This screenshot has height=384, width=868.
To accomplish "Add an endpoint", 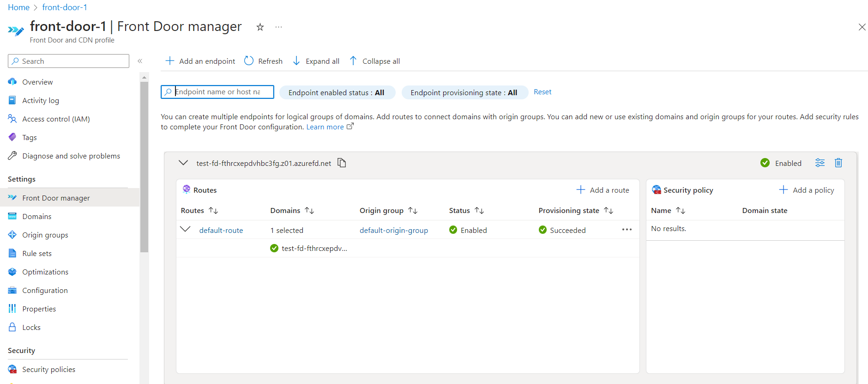I will click(200, 61).
